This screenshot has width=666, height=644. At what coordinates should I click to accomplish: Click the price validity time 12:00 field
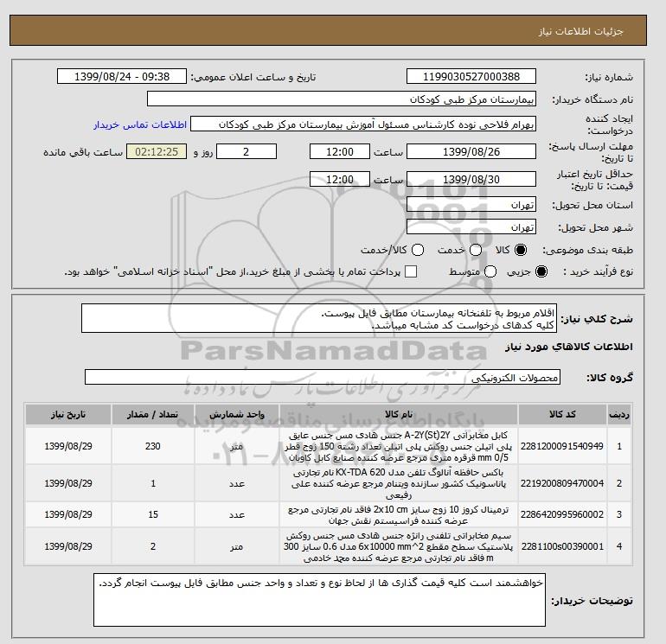[340, 179]
